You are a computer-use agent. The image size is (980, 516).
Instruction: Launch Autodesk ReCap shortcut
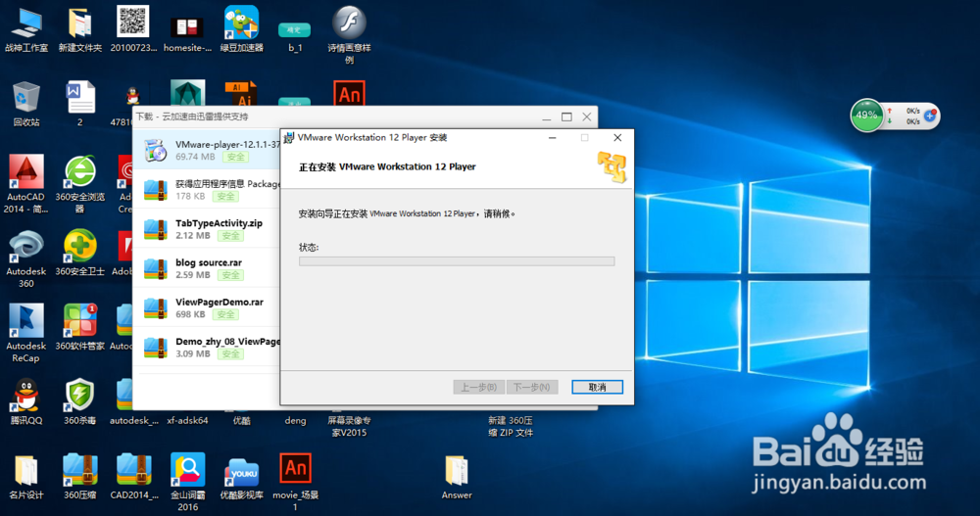(26, 333)
